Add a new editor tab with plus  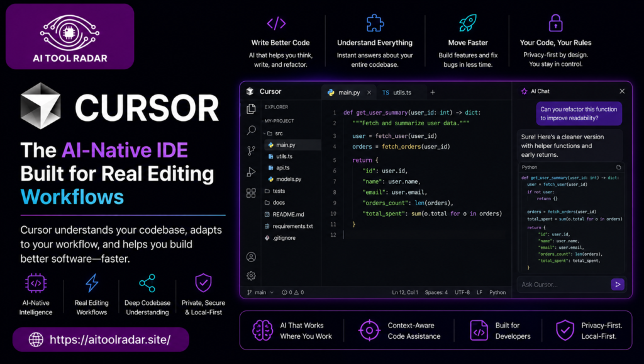[x=433, y=92]
